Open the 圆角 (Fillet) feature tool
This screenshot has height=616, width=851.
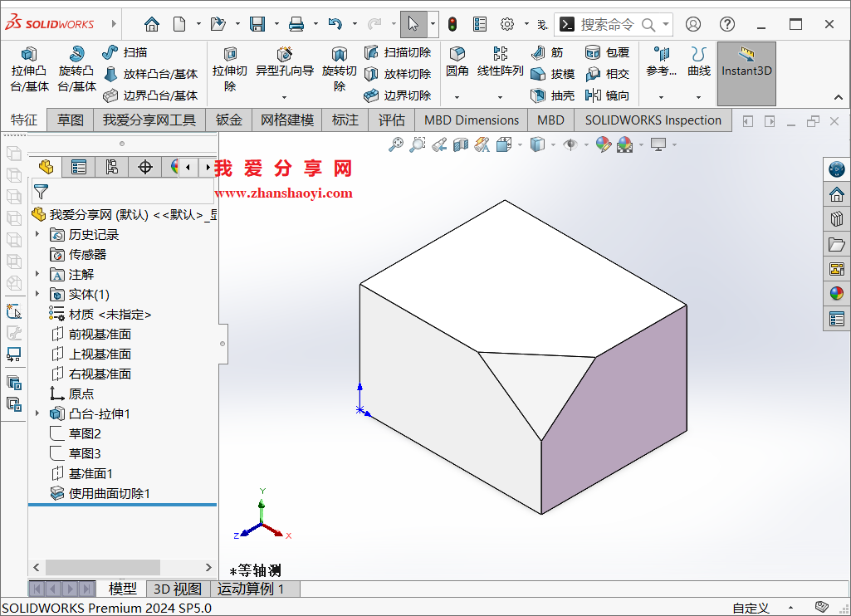pos(456,58)
